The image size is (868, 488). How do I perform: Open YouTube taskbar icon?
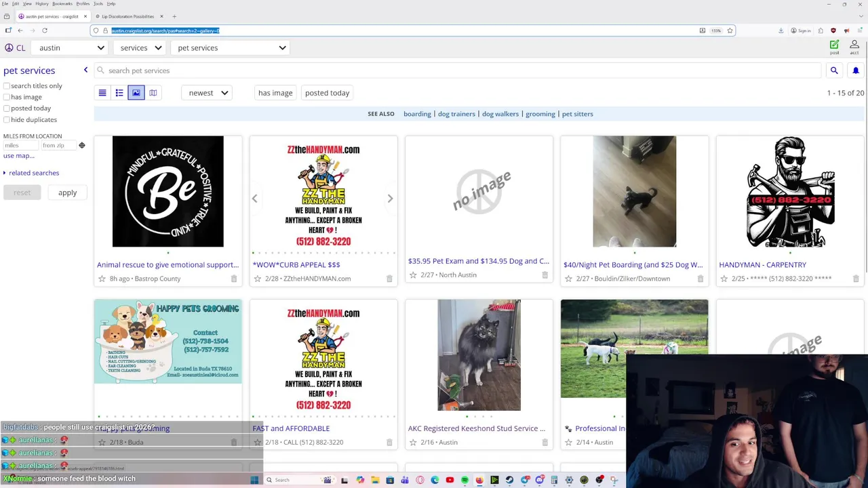tap(450, 480)
